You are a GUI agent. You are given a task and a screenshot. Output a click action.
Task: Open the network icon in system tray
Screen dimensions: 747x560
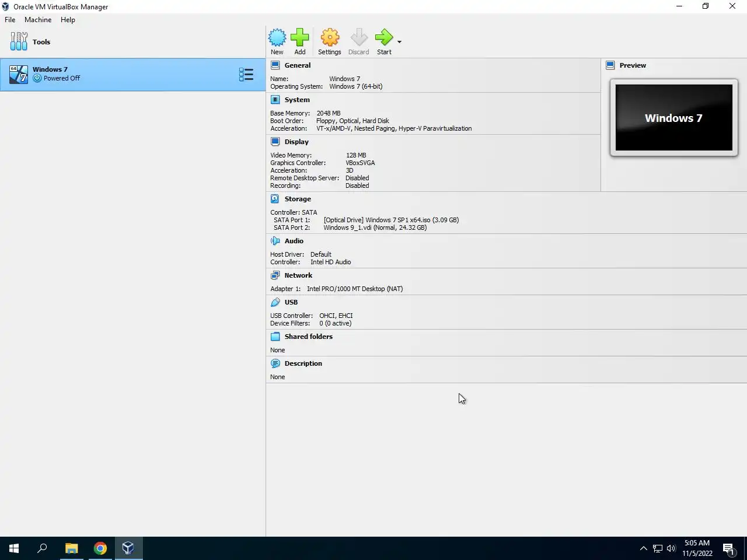point(658,548)
